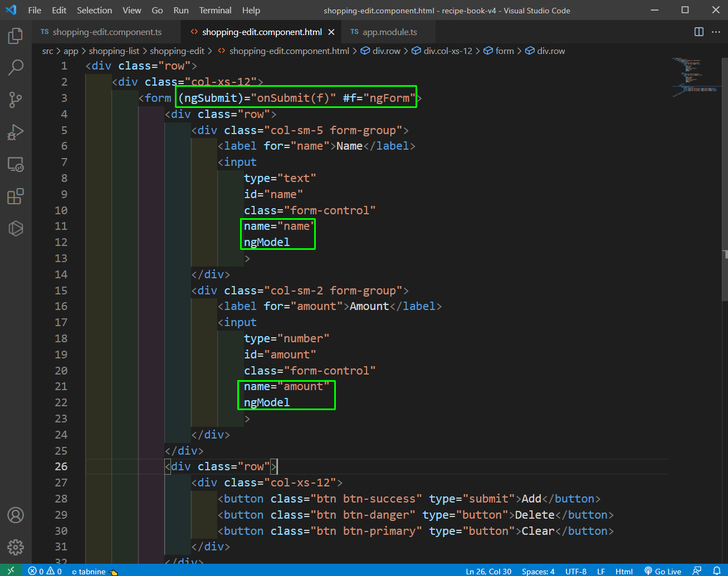
Task: Open the Manage gear menu
Action: pos(16,547)
